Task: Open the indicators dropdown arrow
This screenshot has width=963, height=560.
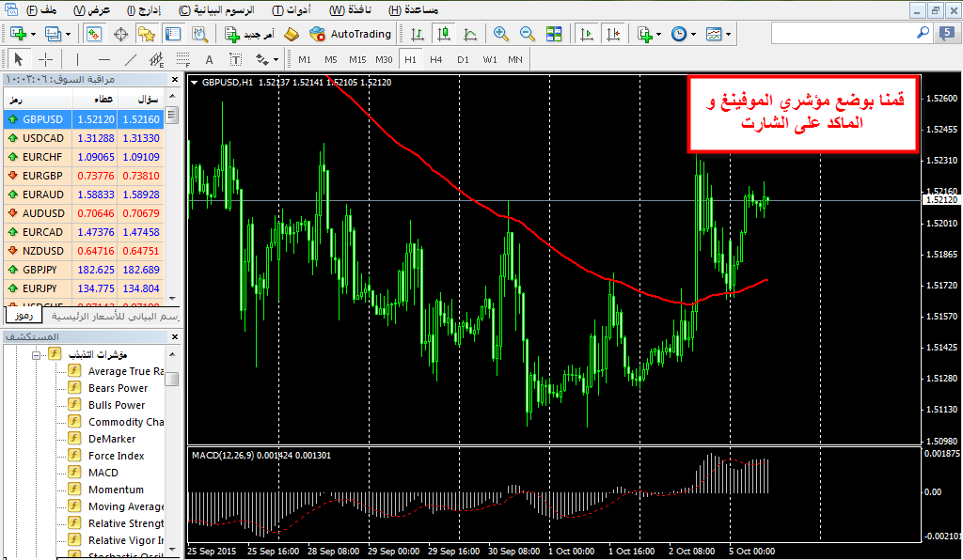Action: click(658, 35)
